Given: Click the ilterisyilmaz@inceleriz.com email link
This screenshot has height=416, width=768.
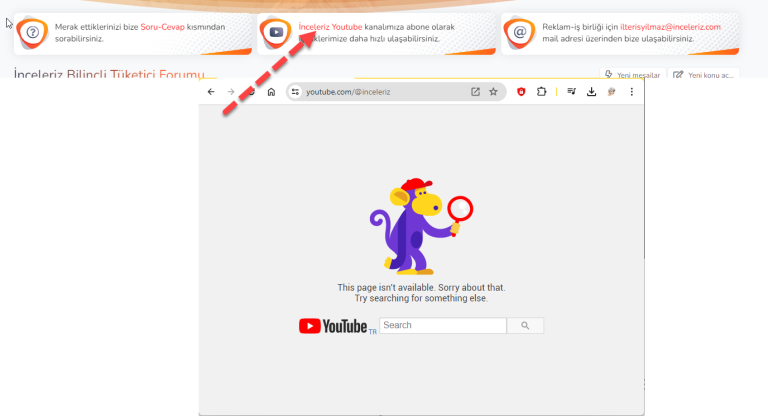Looking at the screenshot, I should click(670, 27).
